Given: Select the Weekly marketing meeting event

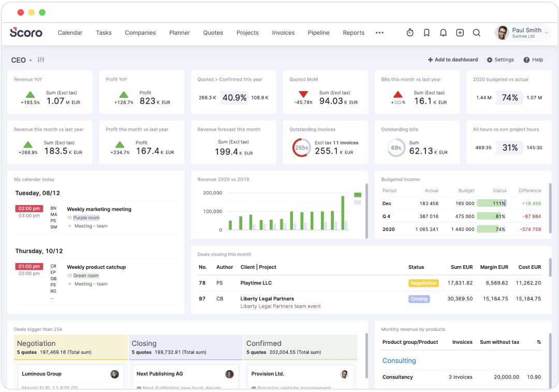Looking at the screenshot, I should click(x=98, y=209).
